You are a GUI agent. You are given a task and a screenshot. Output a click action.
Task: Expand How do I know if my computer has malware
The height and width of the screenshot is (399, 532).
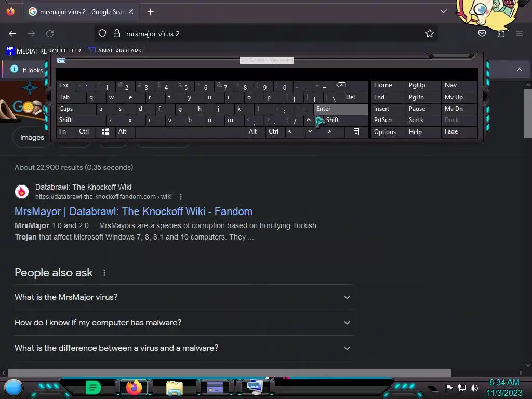pos(183,323)
